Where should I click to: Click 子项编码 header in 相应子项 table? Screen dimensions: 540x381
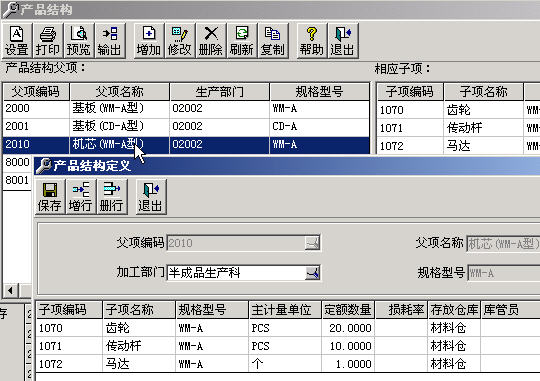click(x=410, y=92)
